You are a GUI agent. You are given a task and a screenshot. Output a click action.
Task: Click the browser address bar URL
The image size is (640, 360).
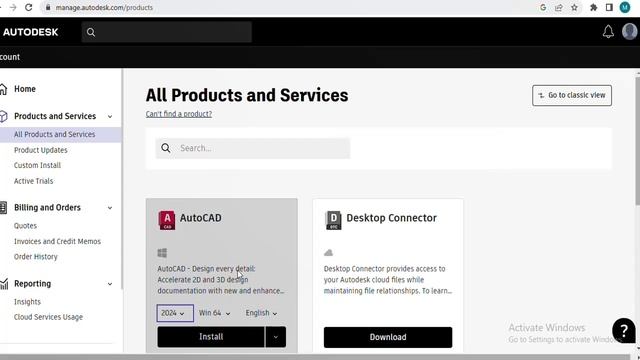(104, 7)
